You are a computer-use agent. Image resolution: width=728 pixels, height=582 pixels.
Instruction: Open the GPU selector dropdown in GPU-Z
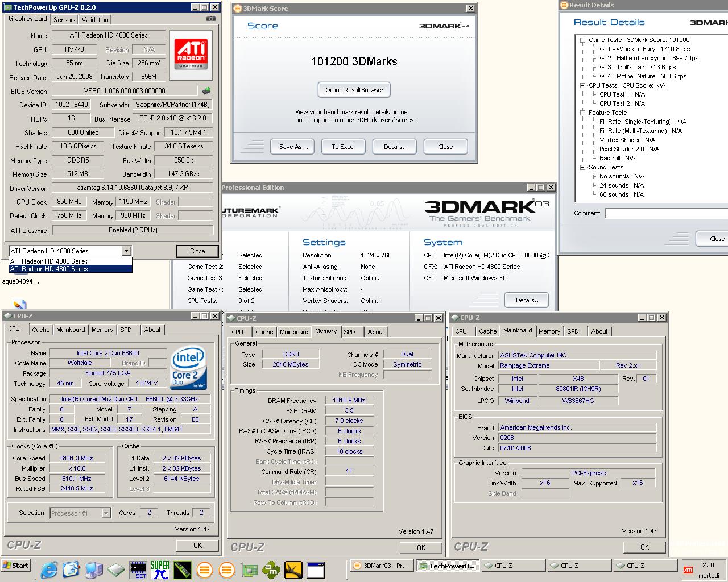tap(126, 251)
